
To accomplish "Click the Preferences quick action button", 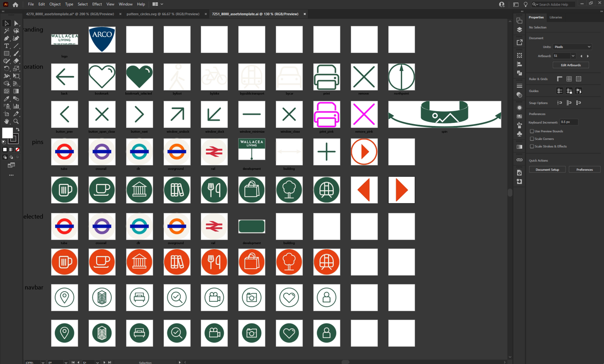I will tap(584, 170).
